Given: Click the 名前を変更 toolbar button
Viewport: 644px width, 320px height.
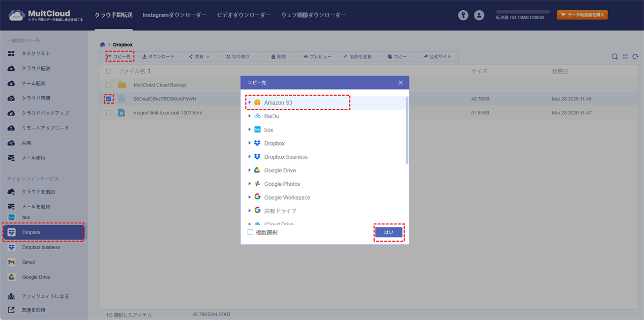Looking at the screenshot, I should tap(358, 56).
